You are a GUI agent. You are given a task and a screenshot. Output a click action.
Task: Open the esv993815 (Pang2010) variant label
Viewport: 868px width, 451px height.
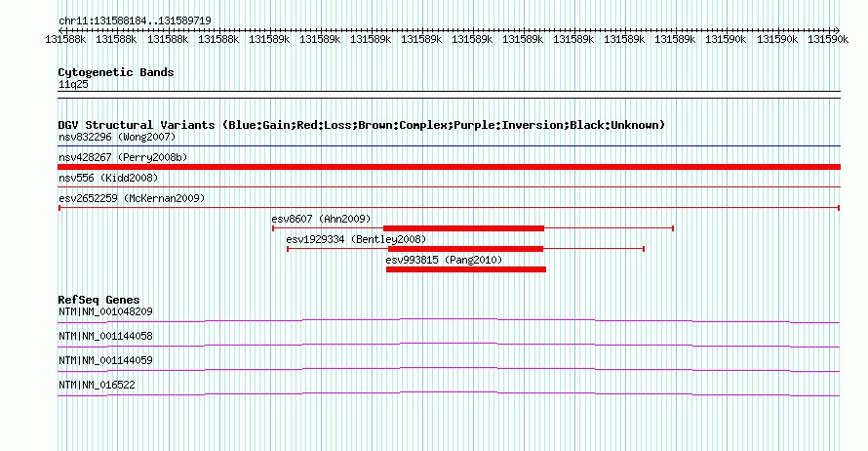(x=444, y=260)
